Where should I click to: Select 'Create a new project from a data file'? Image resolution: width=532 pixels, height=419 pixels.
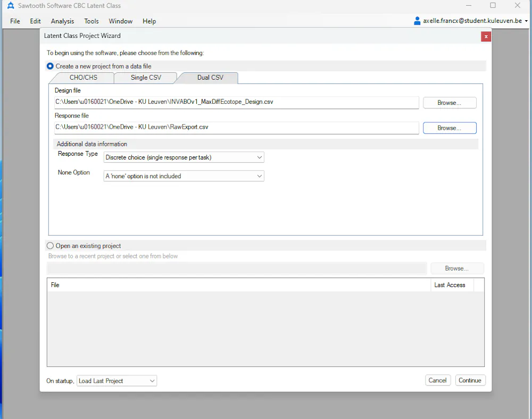(x=50, y=66)
